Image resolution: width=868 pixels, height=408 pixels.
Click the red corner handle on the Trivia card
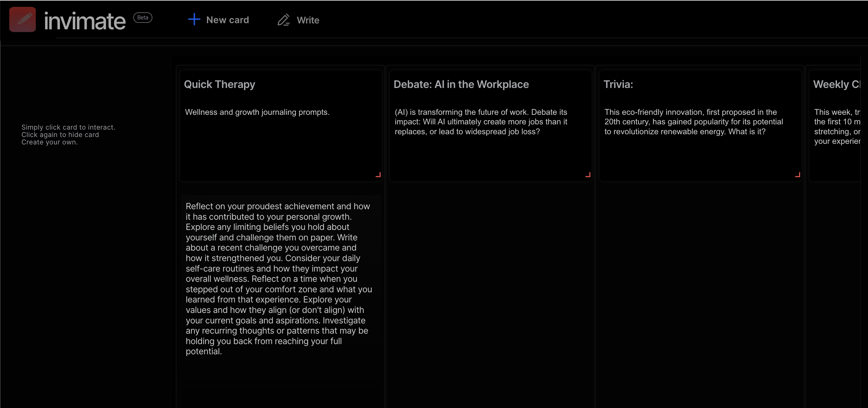(797, 175)
